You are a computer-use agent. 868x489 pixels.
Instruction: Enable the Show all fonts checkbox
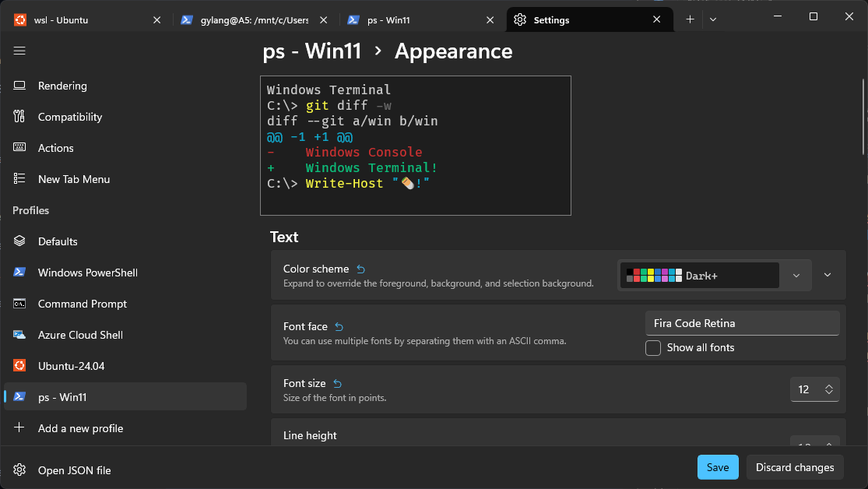(653, 348)
